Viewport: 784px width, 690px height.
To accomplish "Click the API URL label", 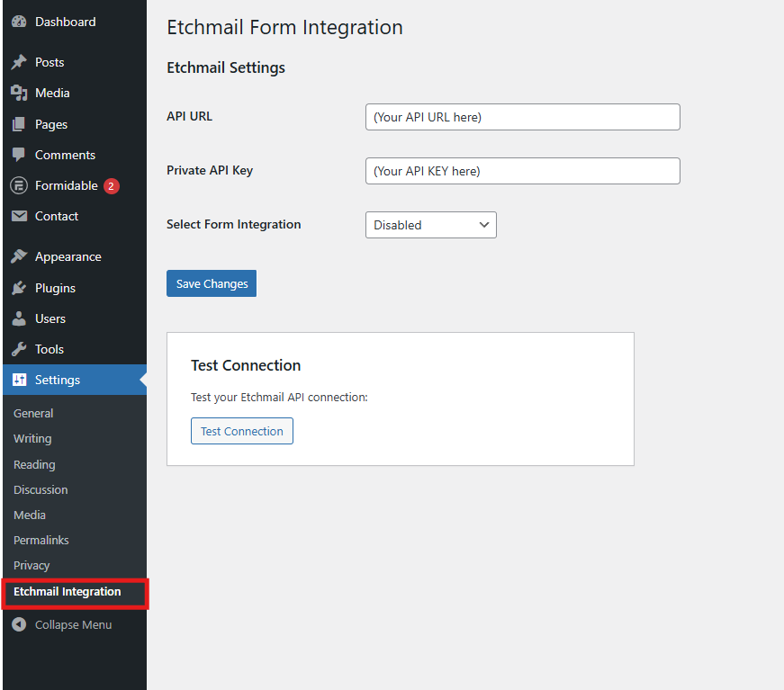I will click(190, 116).
